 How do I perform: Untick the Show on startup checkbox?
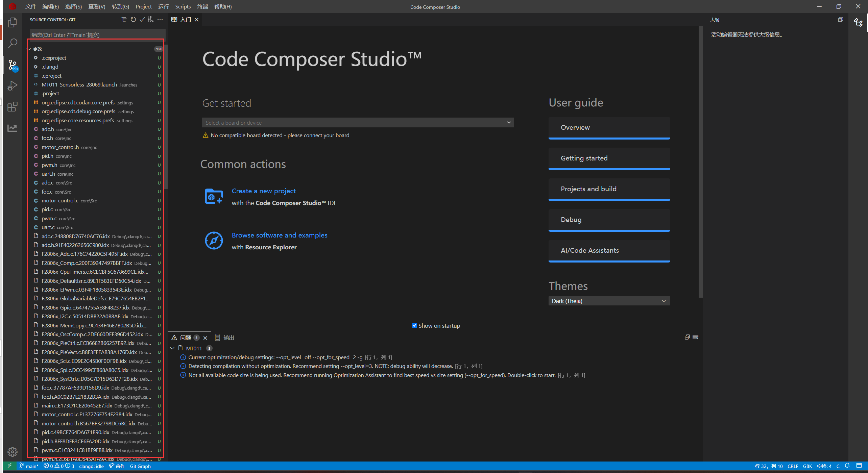tap(414, 325)
